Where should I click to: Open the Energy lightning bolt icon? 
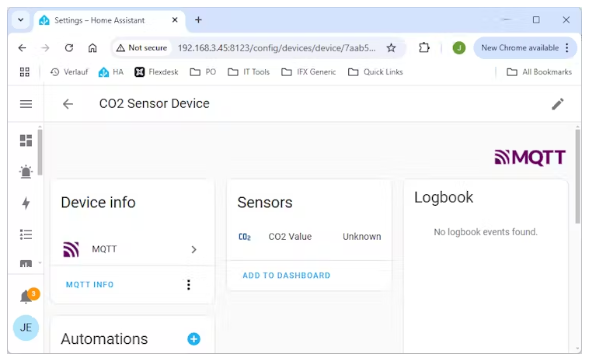[x=26, y=203]
